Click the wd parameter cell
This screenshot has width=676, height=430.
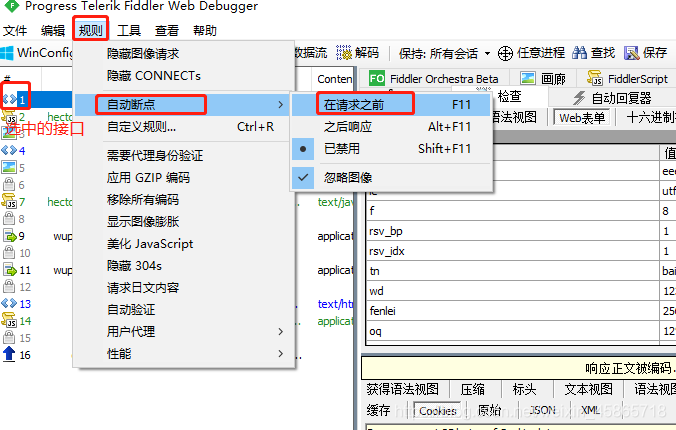click(x=513, y=291)
